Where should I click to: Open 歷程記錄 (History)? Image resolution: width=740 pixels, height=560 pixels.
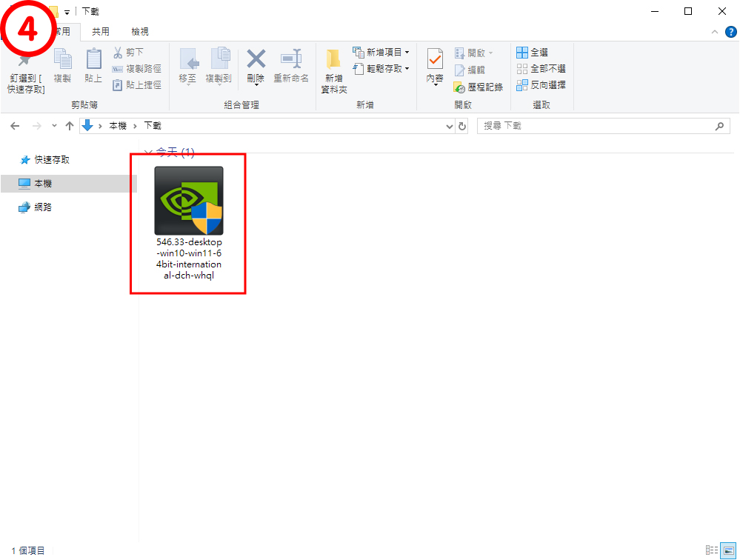click(x=478, y=87)
